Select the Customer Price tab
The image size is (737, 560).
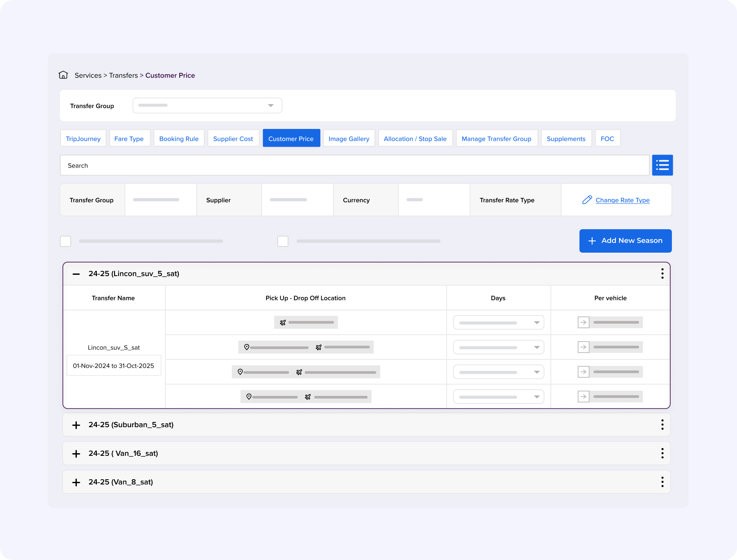(x=291, y=138)
